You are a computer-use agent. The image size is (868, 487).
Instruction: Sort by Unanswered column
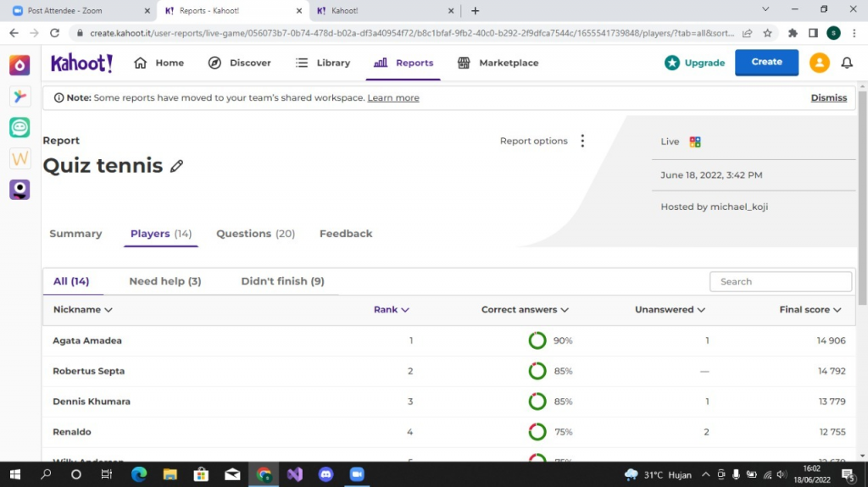tap(670, 310)
